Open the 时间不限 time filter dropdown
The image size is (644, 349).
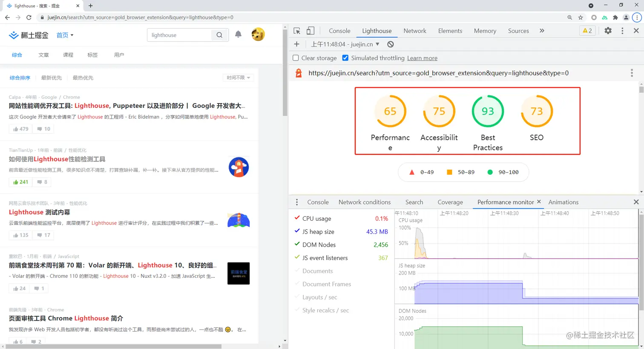[239, 78]
